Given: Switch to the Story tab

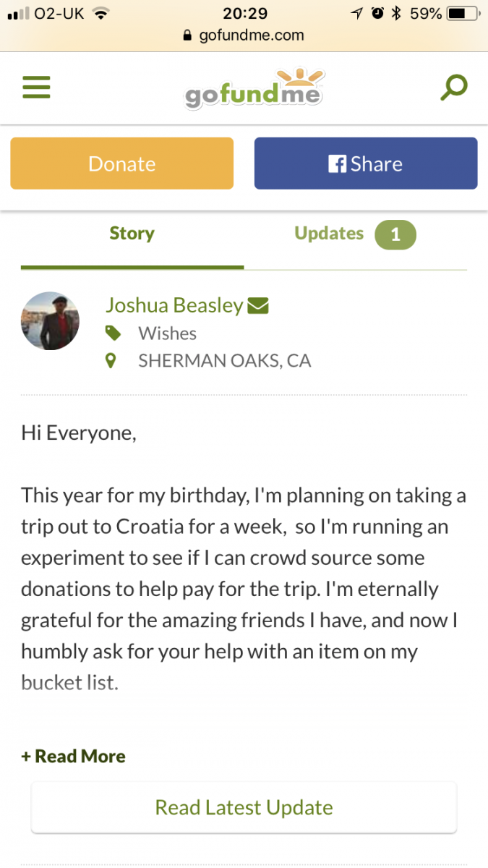Looking at the screenshot, I should (x=132, y=234).
